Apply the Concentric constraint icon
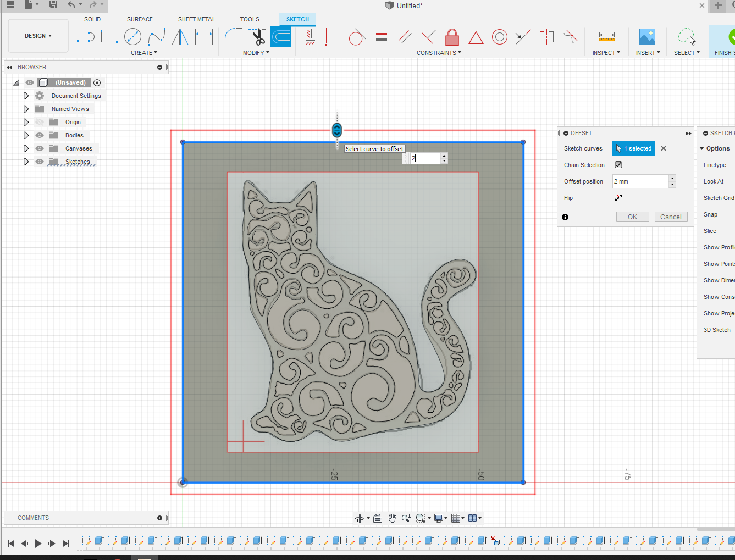This screenshot has height=560, width=735. (x=499, y=37)
